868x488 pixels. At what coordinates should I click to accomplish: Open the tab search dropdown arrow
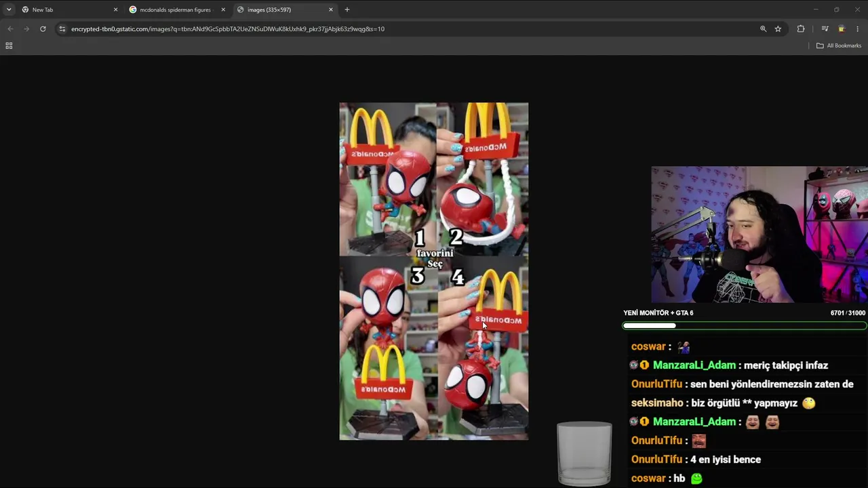(x=9, y=9)
